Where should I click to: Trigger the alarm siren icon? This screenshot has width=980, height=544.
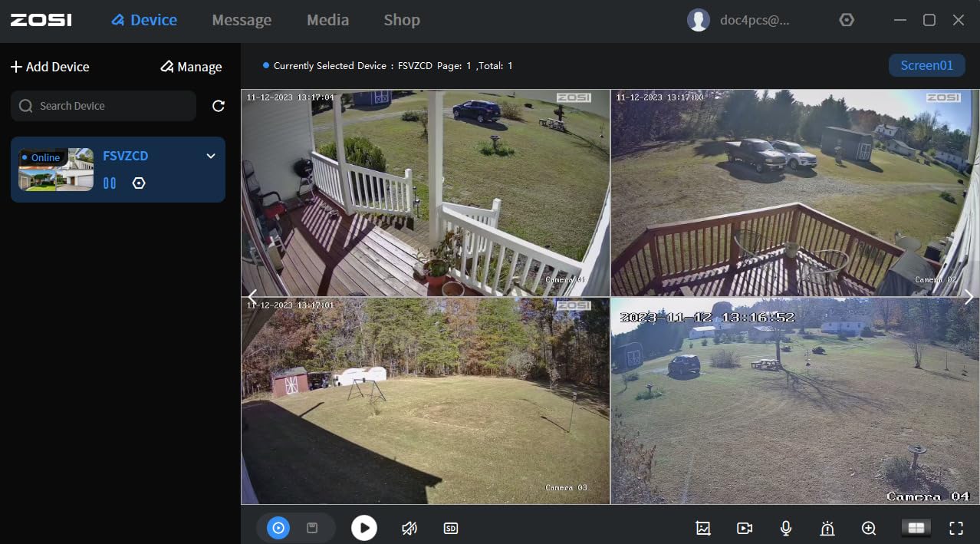[x=827, y=528]
